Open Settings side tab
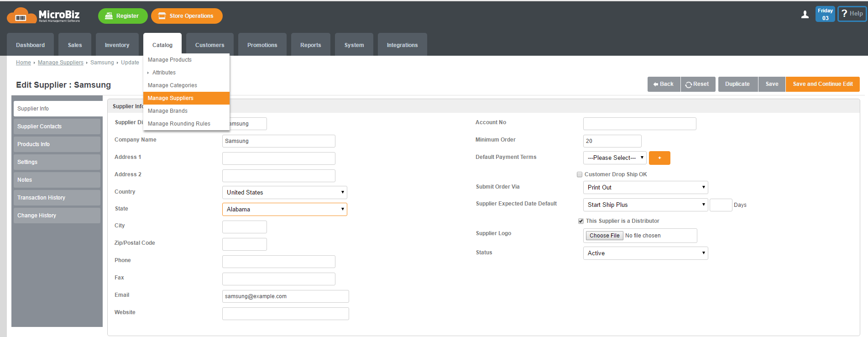Screen dimensions: 868x337 click(57, 162)
